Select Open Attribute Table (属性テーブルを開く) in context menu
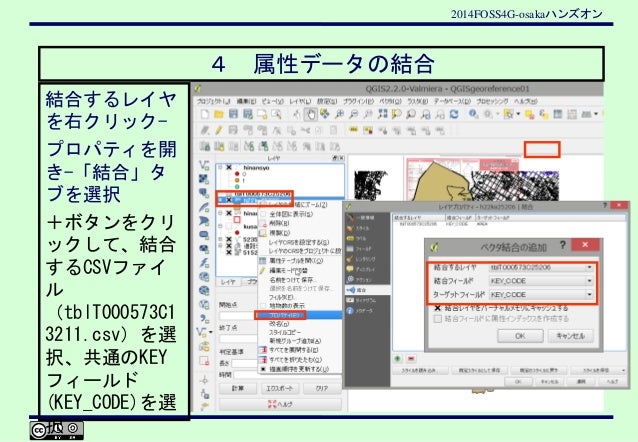This screenshot has height=442, width=638. click(x=299, y=260)
